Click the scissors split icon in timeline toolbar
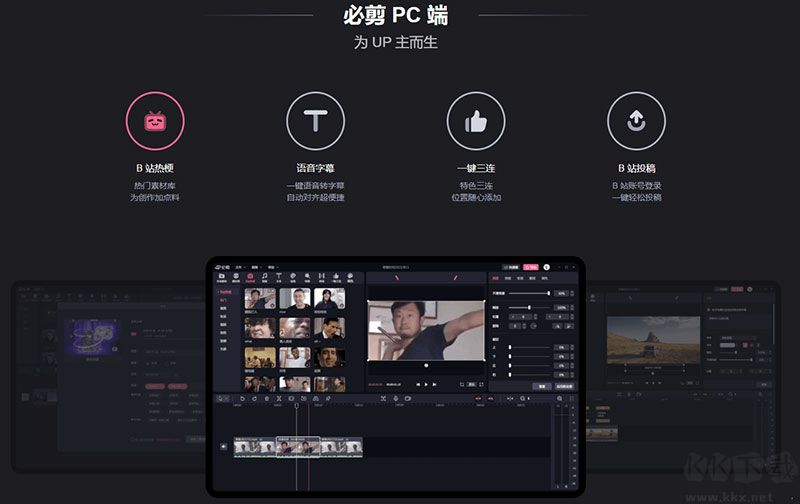The height and width of the screenshot is (504, 800). point(279,398)
